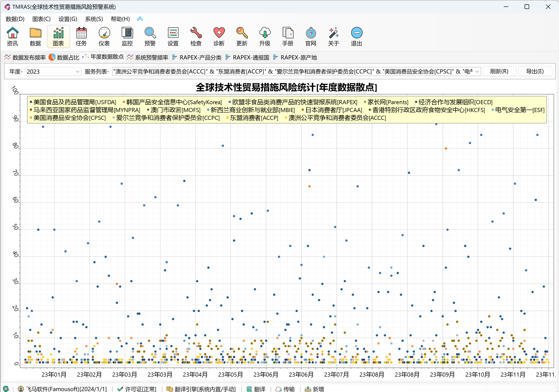The image size is (559, 392).
Task: Click the SafetyKorea legend color marker
Action: pyautogui.click(x=124, y=102)
